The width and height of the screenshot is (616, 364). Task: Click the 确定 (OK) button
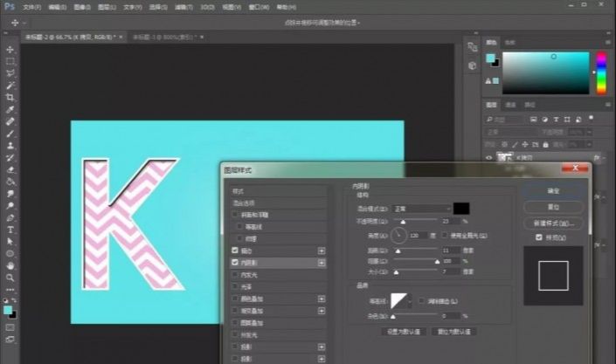point(553,191)
